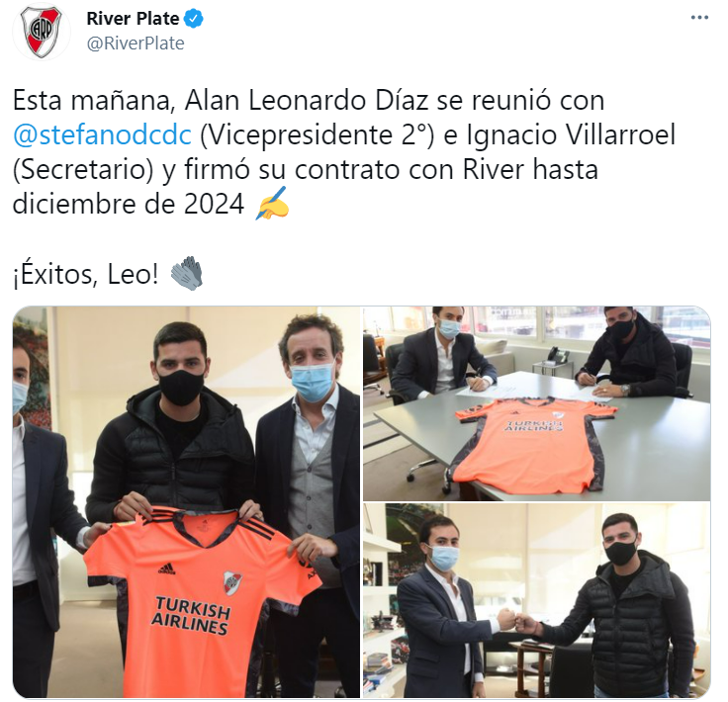Click the 'diciembre de 2024' text
The height and width of the screenshot is (702, 728).
(129, 204)
